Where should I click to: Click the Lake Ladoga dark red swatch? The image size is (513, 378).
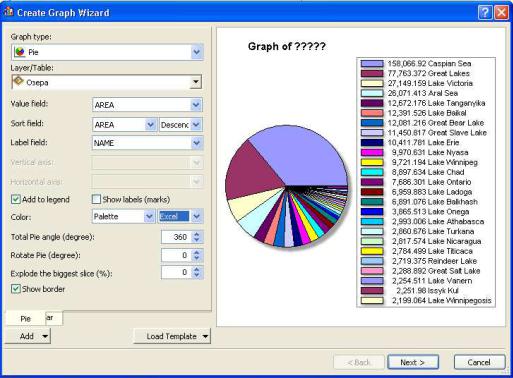(x=372, y=192)
